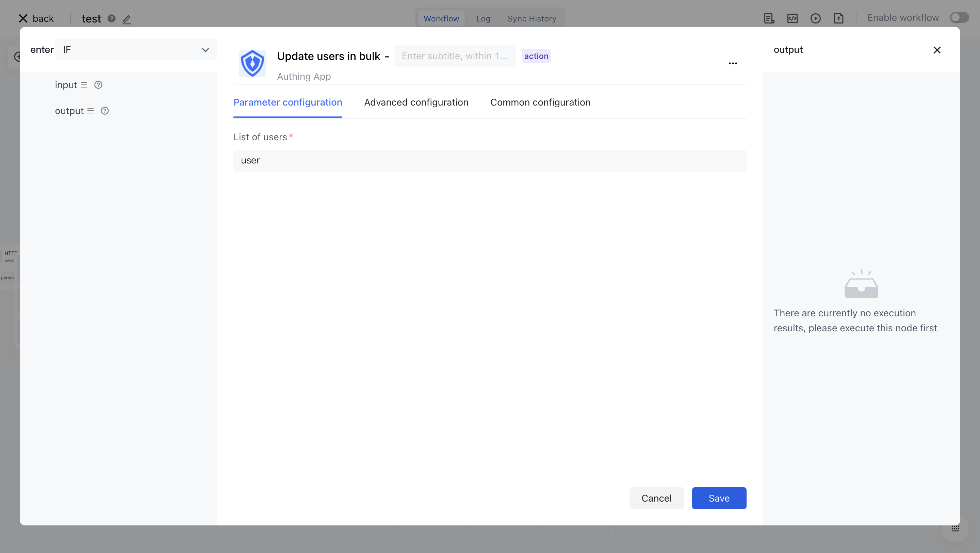Open the output list menu icon

91,111
